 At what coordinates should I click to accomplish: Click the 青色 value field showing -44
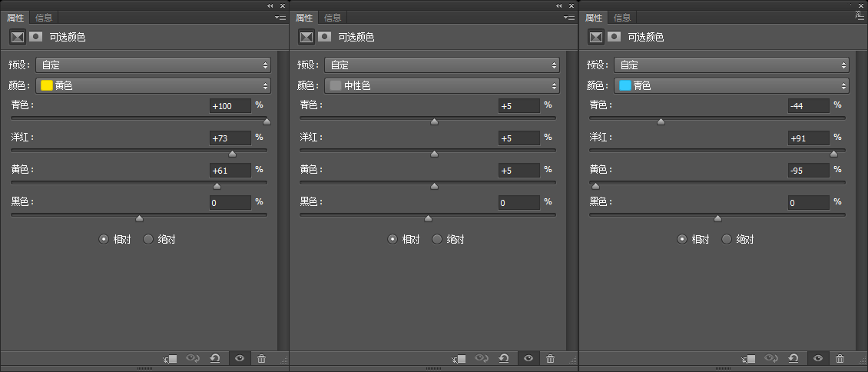point(809,106)
